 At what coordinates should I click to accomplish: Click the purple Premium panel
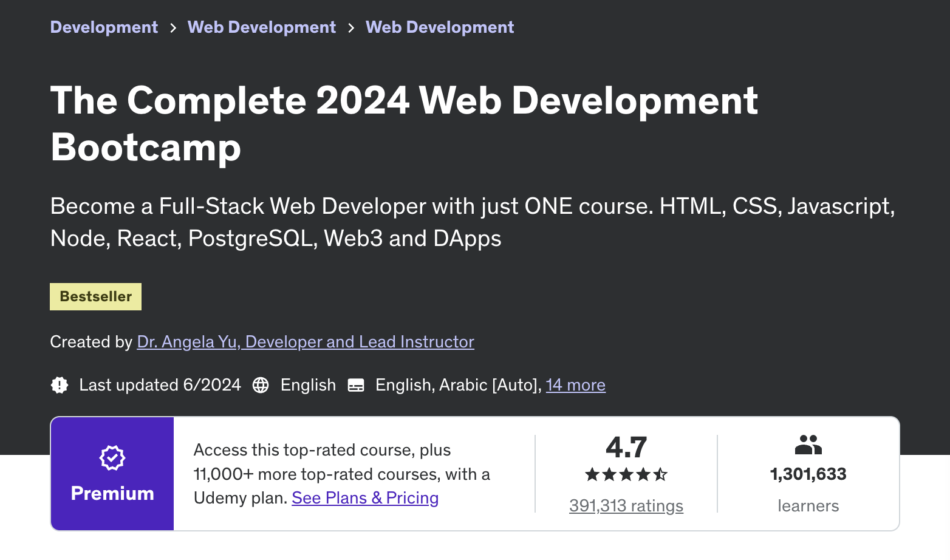[112, 474]
